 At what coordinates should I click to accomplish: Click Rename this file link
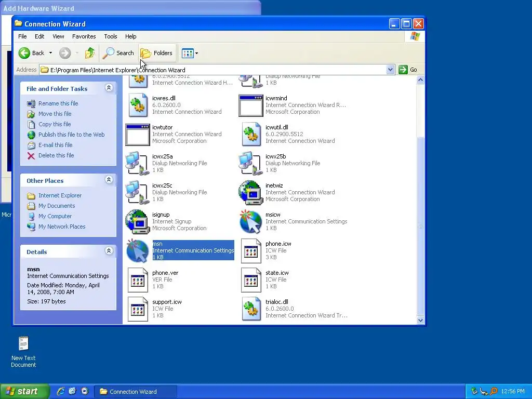(58, 103)
